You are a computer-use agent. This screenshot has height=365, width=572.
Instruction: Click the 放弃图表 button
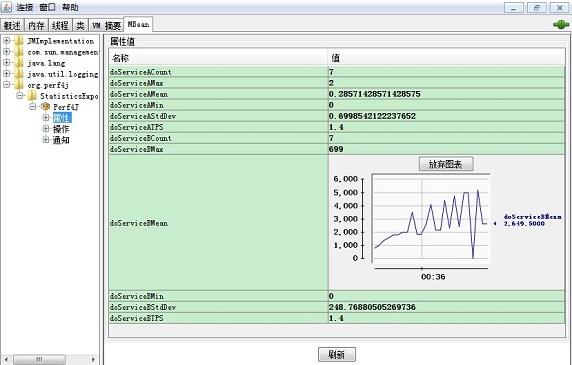pyautogui.click(x=446, y=164)
